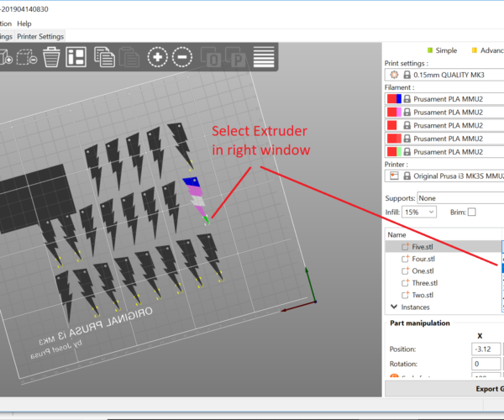Image resolution: width=504 pixels, height=420 pixels.
Task: Click the Arrange objects toolbar icon
Action: (76, 57)
